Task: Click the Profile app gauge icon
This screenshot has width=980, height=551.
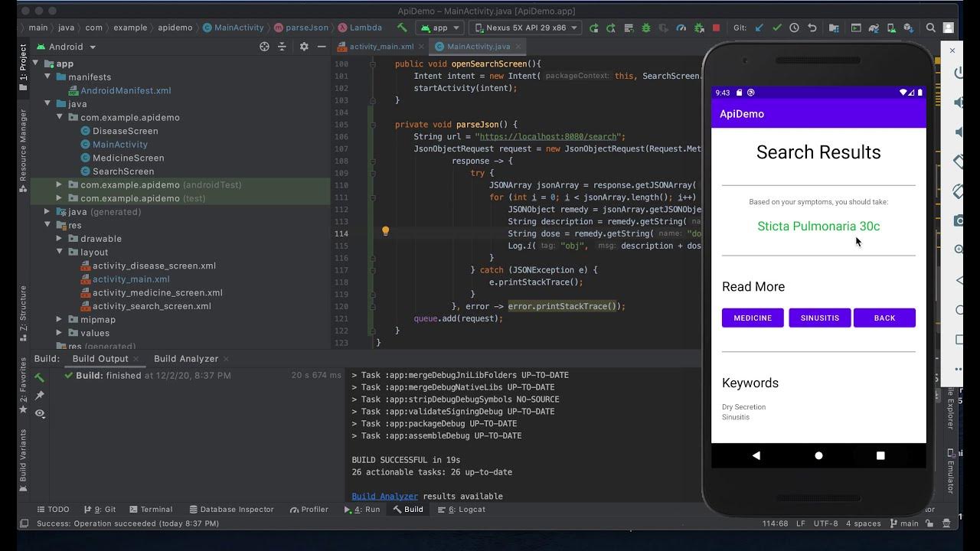Action: click(x=681, y=28)
